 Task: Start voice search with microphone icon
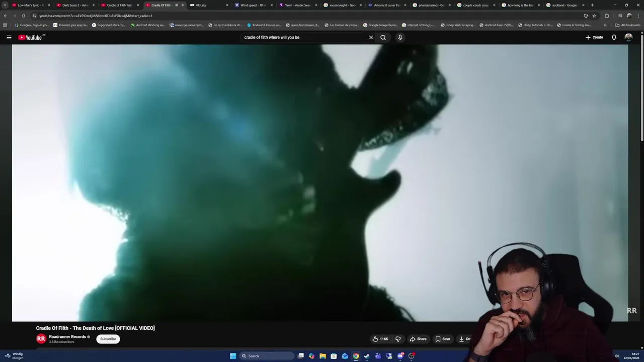click(400, 37)
